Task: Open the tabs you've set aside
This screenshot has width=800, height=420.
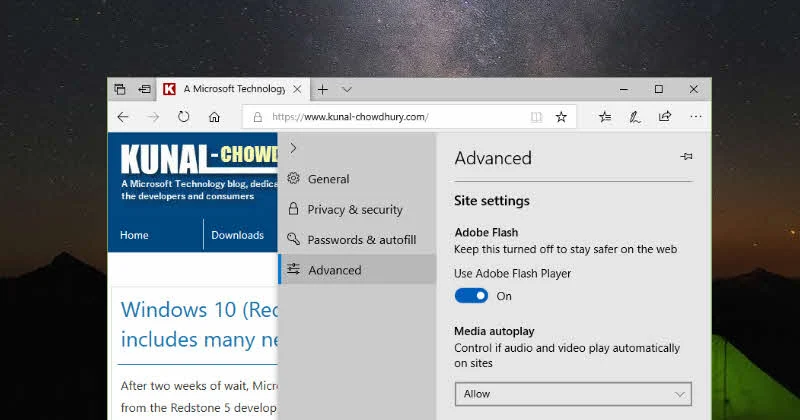Action: [120, 89]
